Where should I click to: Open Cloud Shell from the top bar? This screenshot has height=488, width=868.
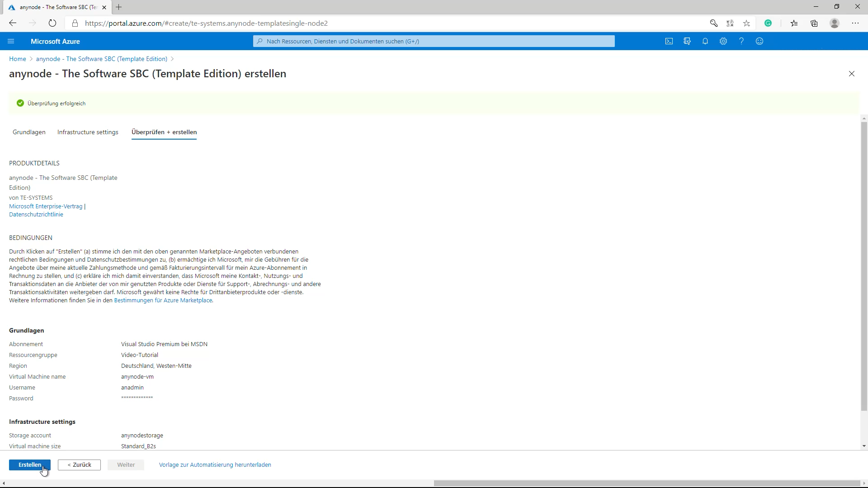click(669, 41)
